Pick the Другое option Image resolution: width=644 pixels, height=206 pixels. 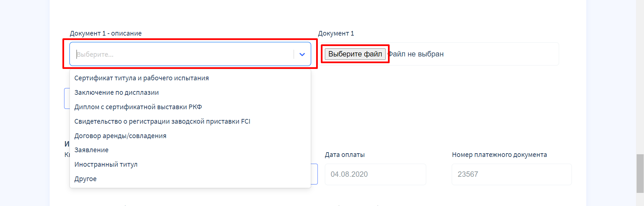coord(85,179)
